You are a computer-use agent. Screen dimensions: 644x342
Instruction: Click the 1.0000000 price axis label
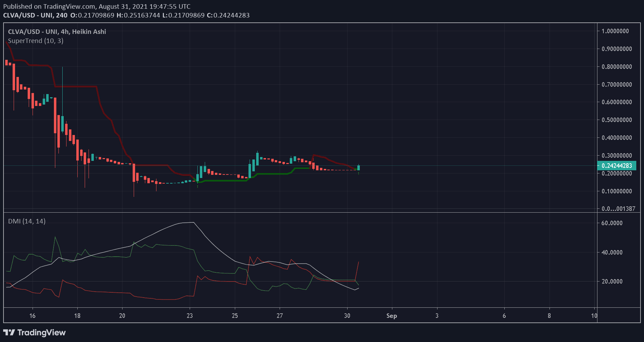coord(615,31)
